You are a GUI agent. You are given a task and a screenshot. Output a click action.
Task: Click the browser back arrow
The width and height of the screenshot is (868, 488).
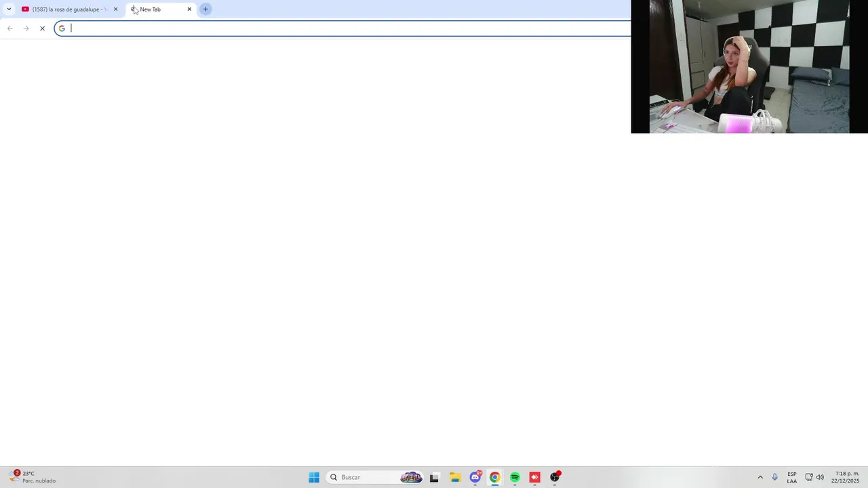[9, 28]
